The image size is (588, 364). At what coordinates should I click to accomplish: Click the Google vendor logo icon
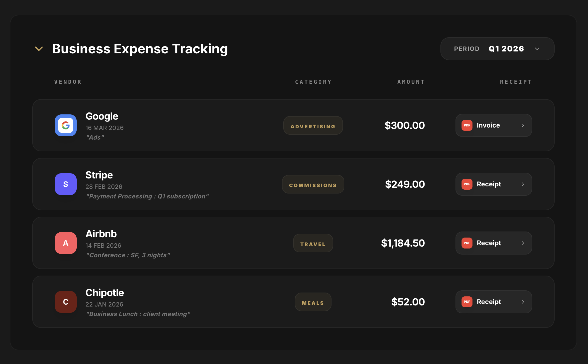coord(66,125)
